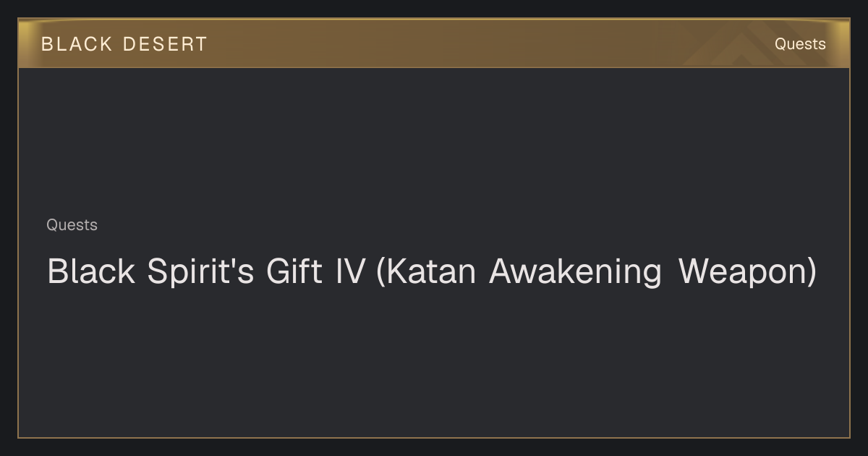
Task: Click the Black Spirit's Gift IV heading
Action: (x=432, y=271)
